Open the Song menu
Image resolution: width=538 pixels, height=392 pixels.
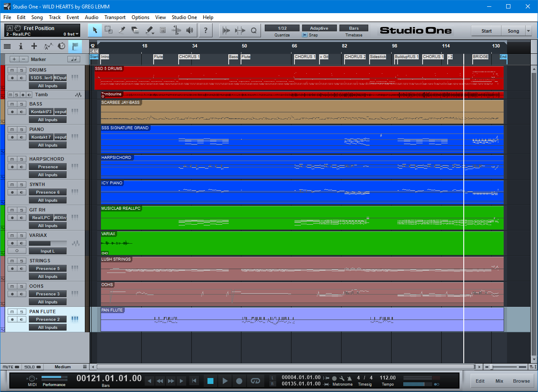pyautogui.click(x=37, y=17)
